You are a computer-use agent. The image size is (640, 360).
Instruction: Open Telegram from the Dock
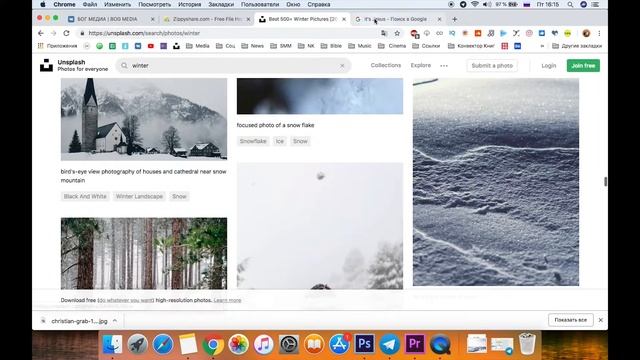389,344
